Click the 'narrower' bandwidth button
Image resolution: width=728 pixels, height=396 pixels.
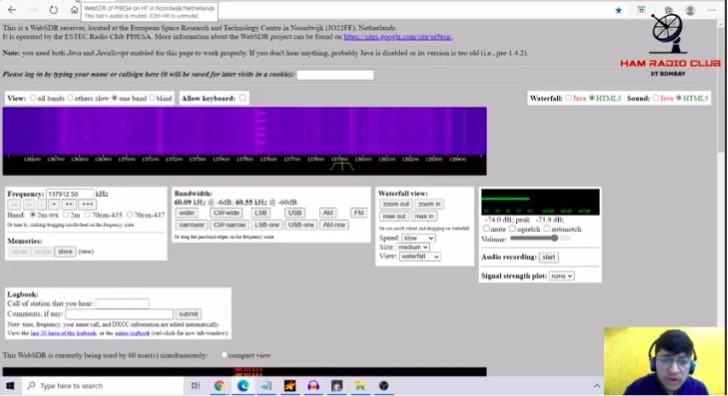pos(191,225)
